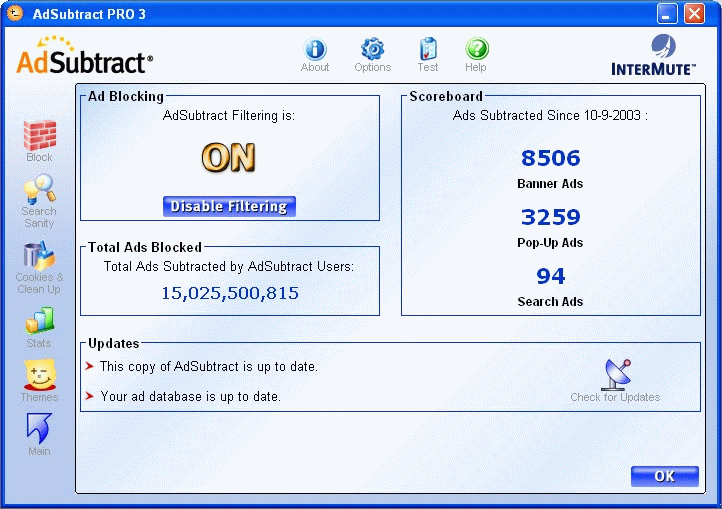Select the 8506 Banner Ads count

point(550,158)
